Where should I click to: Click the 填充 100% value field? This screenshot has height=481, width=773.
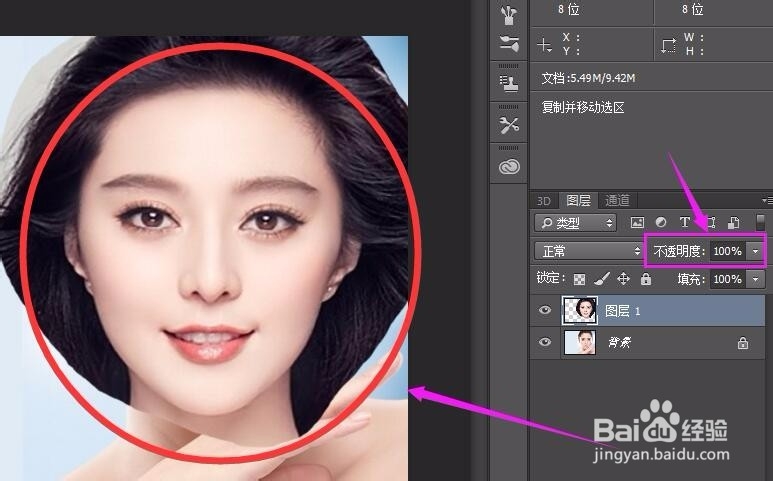pyautogui.click(x=728, y=279)
